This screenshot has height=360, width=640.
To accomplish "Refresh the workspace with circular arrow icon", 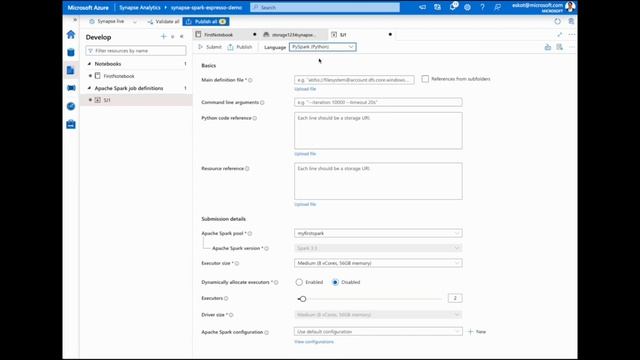I will pyautogui.click(x=557, y=21).
